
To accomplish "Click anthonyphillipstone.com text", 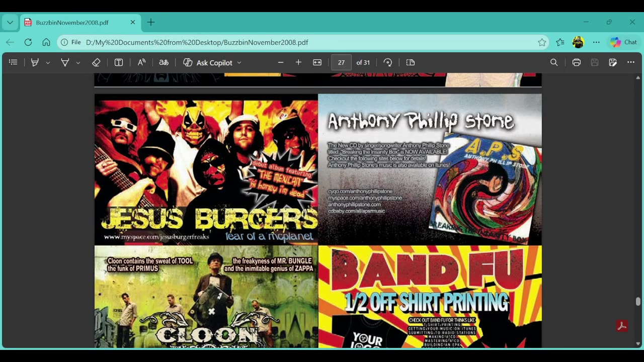I will 354,205.
